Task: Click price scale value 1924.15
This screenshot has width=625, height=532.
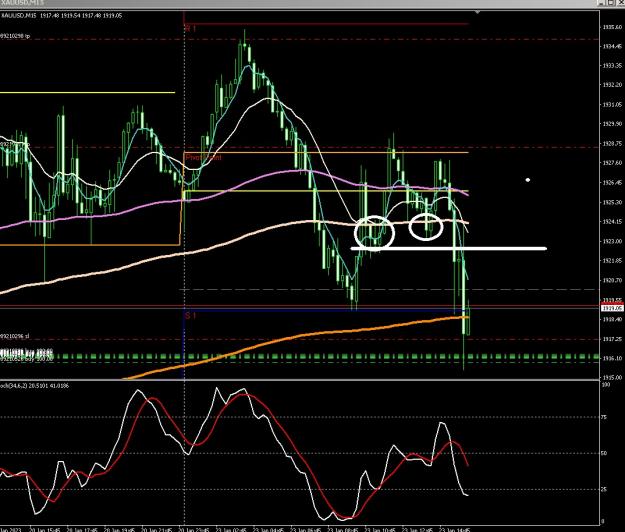Action: [612, 222]
